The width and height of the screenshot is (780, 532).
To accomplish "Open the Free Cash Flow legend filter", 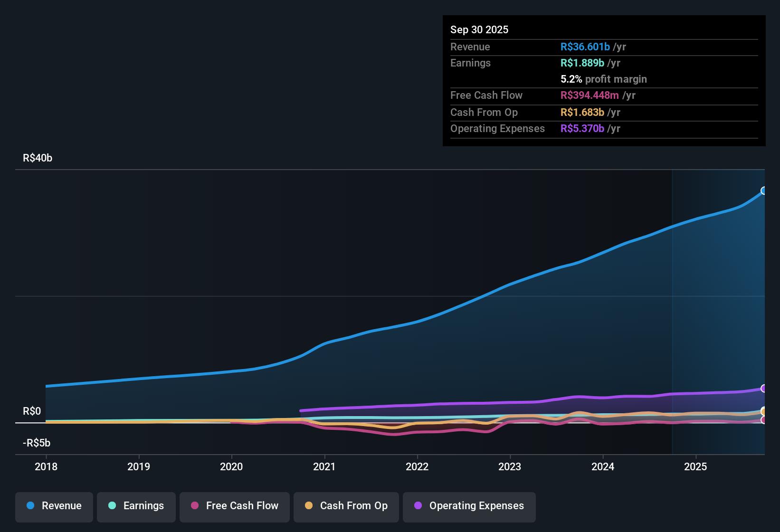I will [x=234, y=506].
